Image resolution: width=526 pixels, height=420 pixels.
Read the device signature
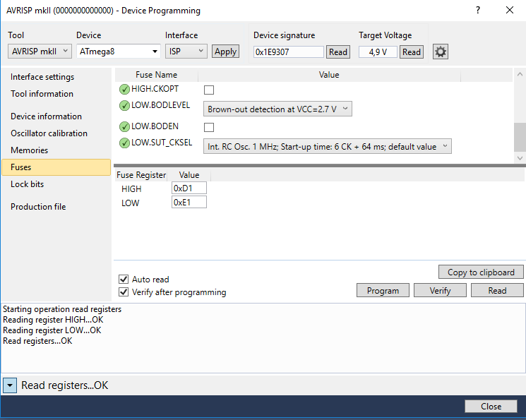338,52
